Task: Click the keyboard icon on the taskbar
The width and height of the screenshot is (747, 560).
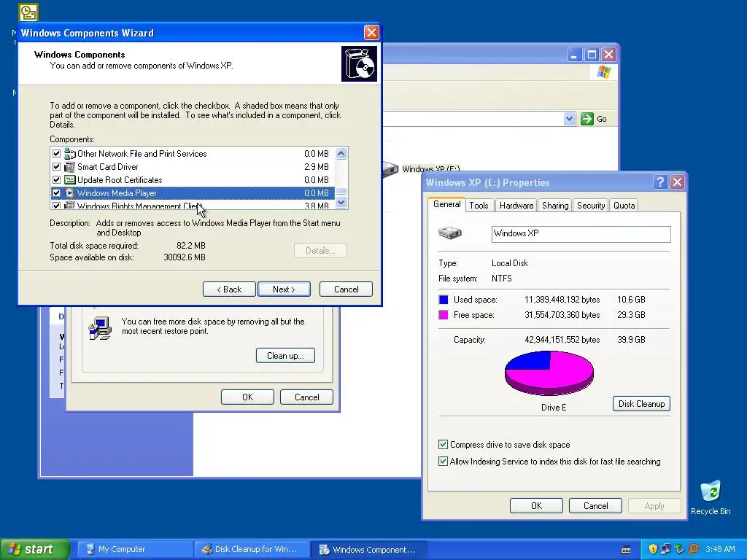Action: [x=626, y=550]
